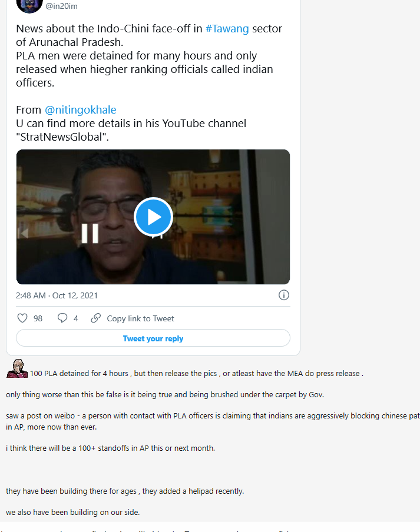Click the 98 likes count

[38, 318]
